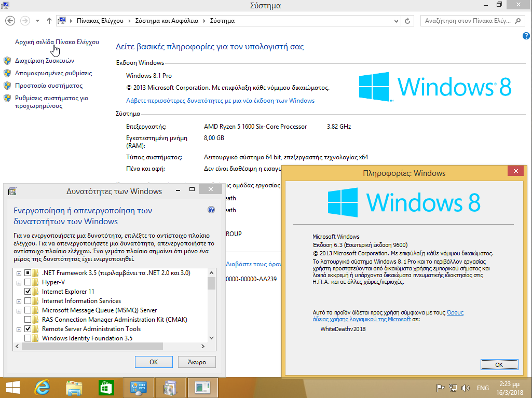This screenshot has height=398, width=532.
Task: Change input language via ENG indicator
Action: (x=483, y=388)
